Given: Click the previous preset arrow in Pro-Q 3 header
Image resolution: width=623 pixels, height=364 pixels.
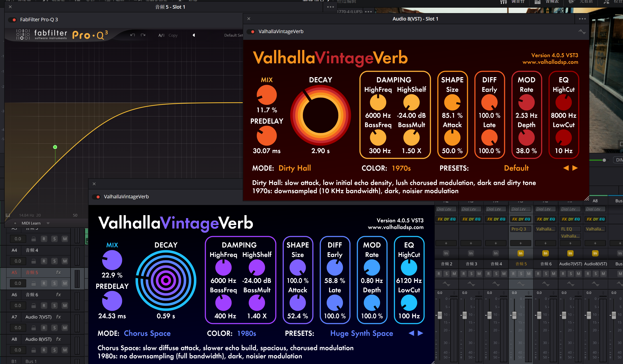Looking at the screenshot, I should coord(194,35).
